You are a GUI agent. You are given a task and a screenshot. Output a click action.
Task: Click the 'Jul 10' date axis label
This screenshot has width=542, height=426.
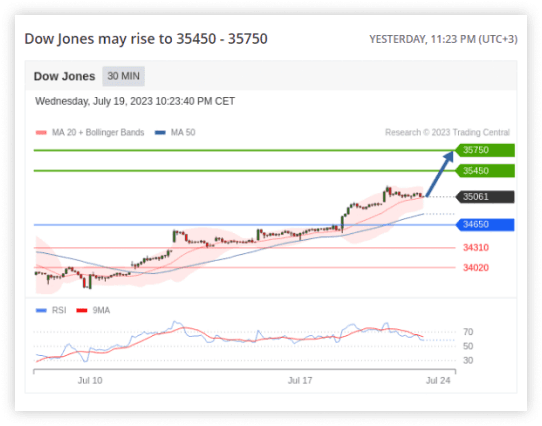[90, 381]
